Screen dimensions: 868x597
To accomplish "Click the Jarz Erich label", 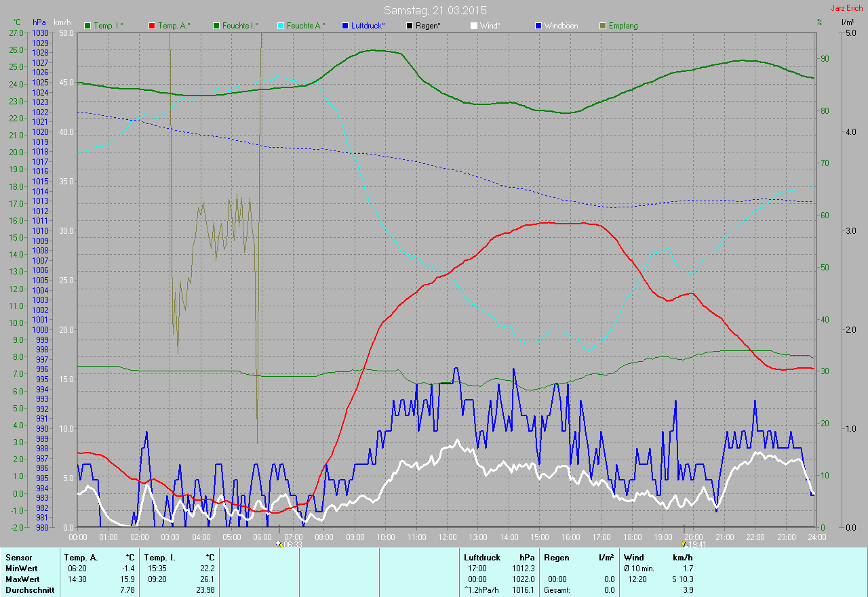I will click(x=847, y=8).
